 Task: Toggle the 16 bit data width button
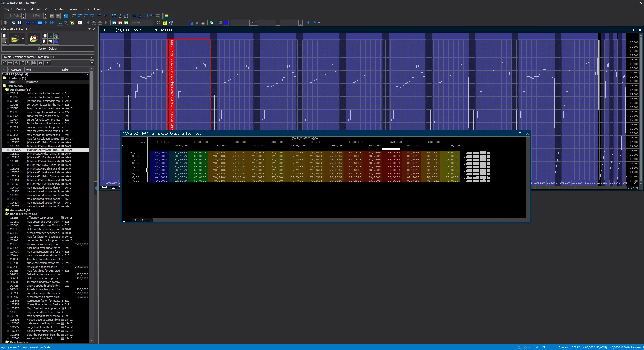(x=80, y=16)
